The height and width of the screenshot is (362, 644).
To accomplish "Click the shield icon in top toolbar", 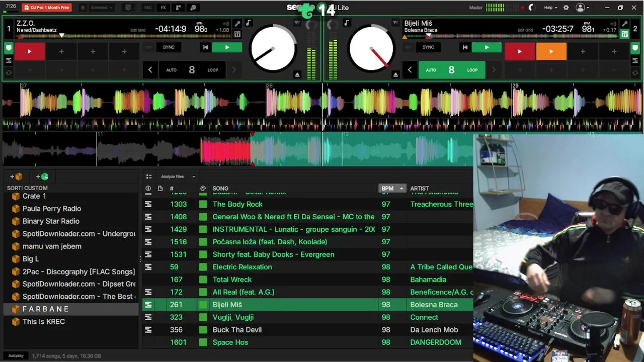I will pos(128,8).
